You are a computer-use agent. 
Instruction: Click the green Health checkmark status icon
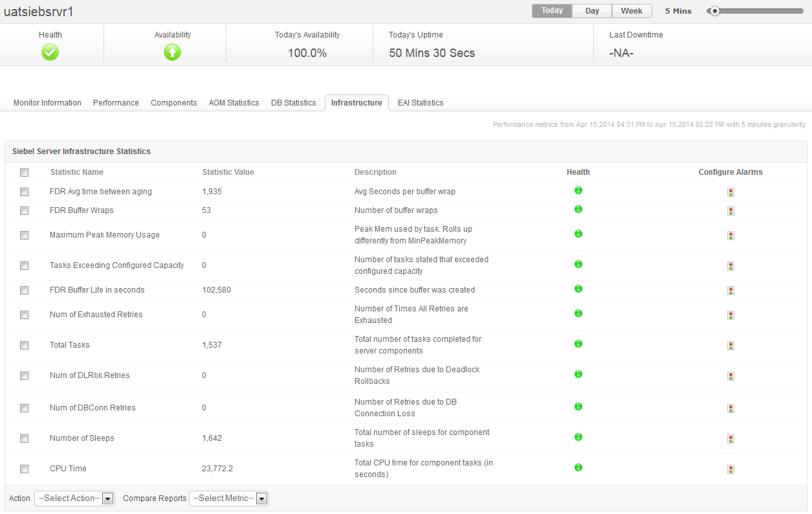[x=50, y=52]
